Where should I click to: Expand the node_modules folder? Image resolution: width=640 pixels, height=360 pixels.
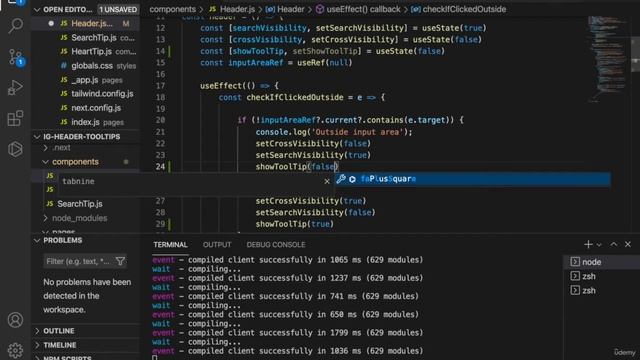(80, 218)
